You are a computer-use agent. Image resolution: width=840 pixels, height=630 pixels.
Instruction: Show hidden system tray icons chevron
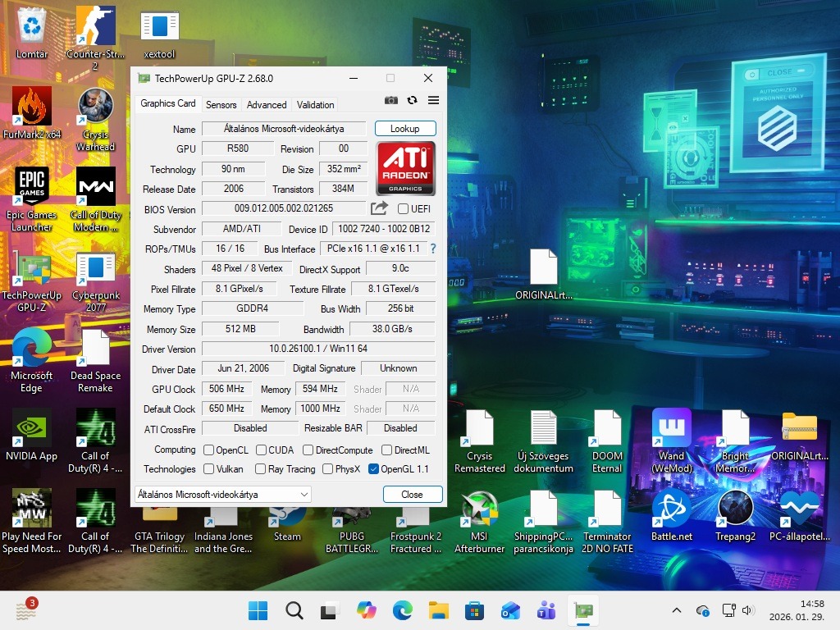coord(677,610)
